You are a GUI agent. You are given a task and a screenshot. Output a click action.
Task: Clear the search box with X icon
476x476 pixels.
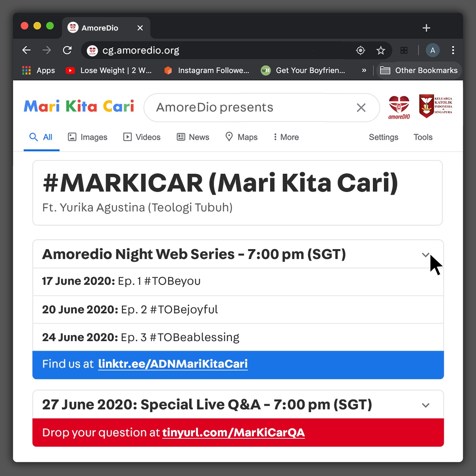(361, 107)
